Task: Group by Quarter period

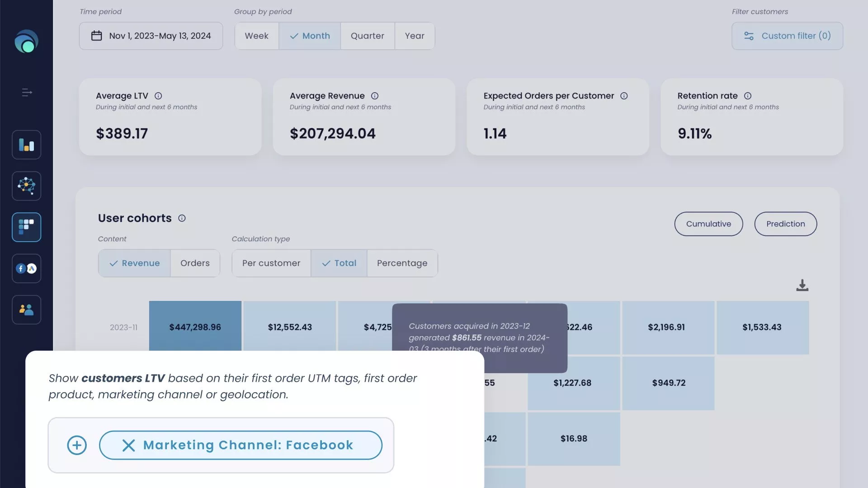Action: pyautogui.click(x=367, y=36)
